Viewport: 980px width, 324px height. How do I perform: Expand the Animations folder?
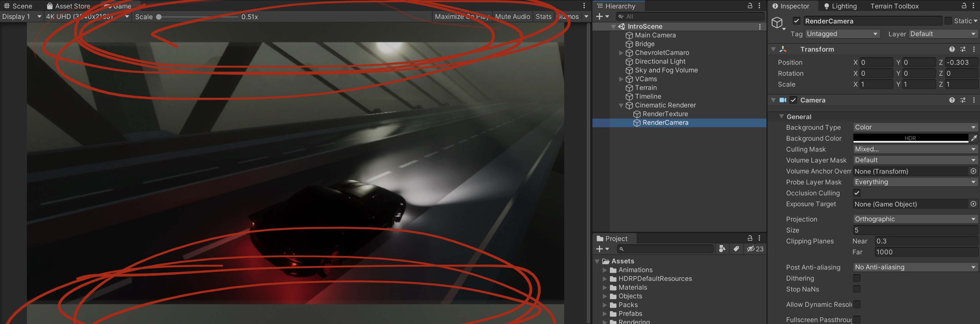[605, 270]
